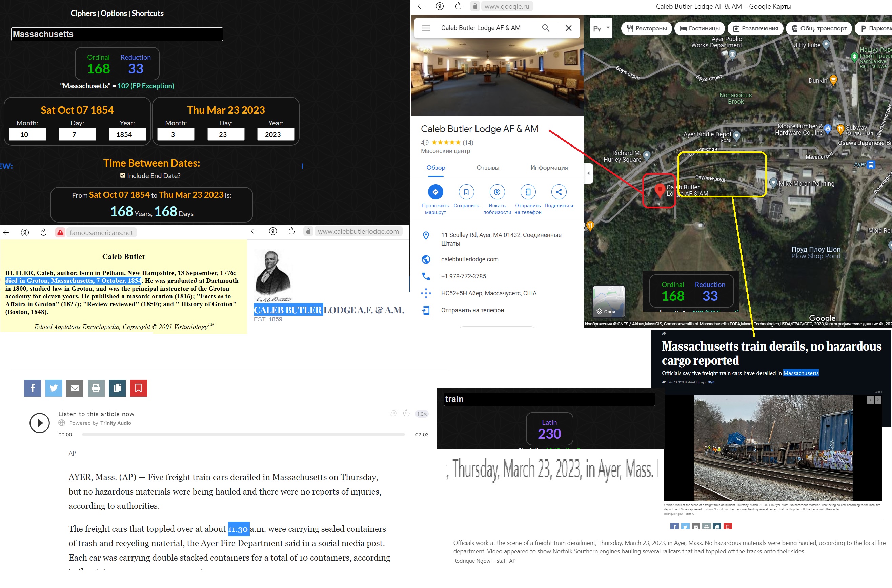Switch to the Обзор tab

coord(435,168)
